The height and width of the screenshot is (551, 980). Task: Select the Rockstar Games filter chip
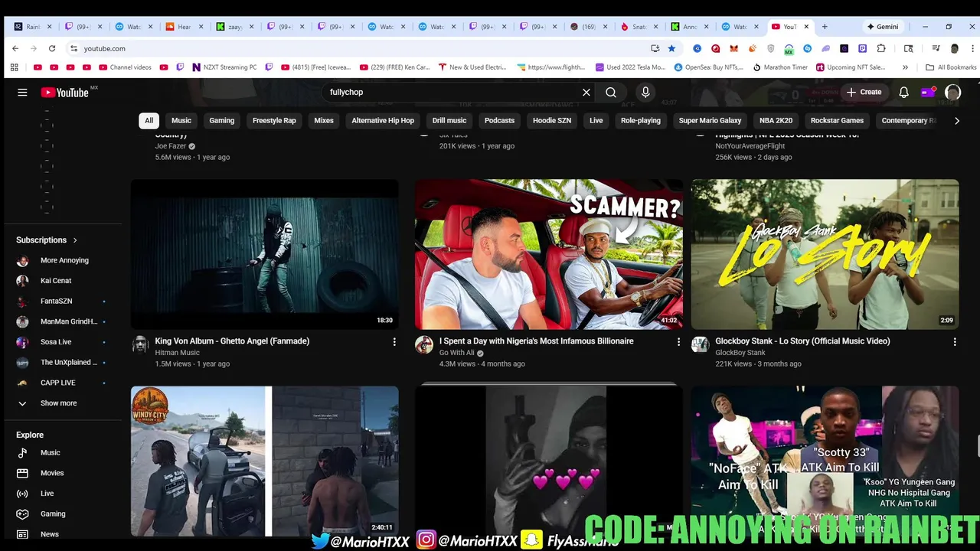(837, 120)
